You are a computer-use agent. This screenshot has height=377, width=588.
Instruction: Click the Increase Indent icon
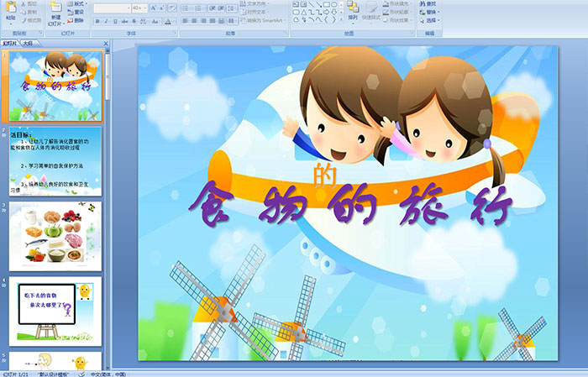click(221, 8)
